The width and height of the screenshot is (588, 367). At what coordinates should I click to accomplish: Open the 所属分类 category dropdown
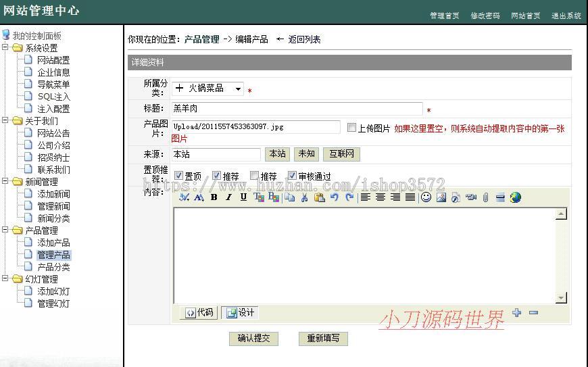(207, 89)
